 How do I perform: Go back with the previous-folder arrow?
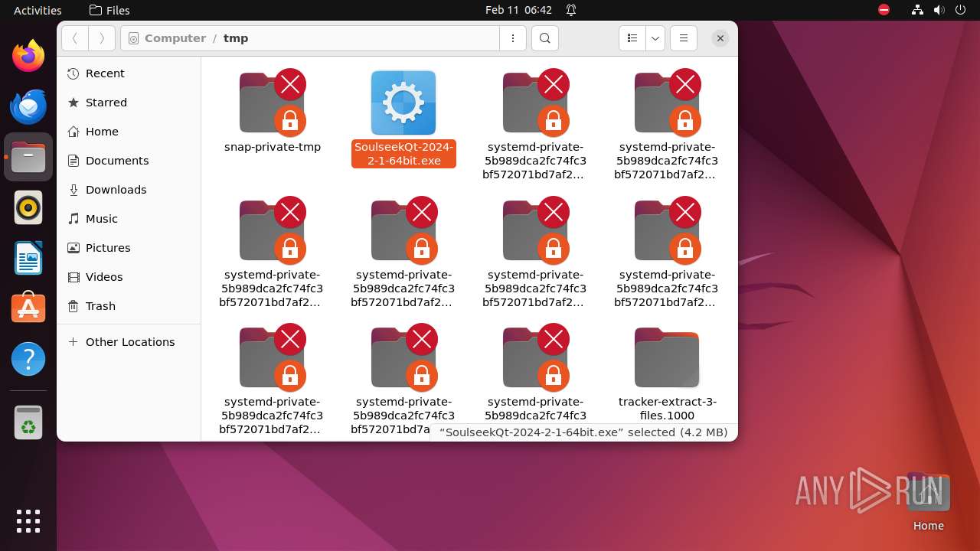(x=75, y=38)
